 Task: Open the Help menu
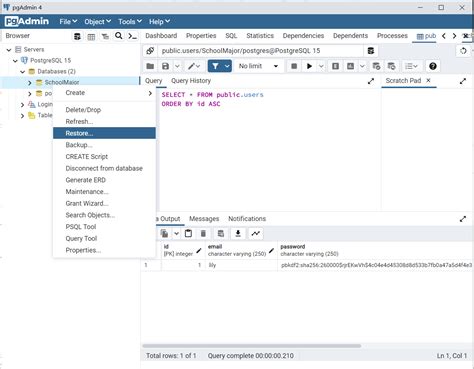coord(159,22)
